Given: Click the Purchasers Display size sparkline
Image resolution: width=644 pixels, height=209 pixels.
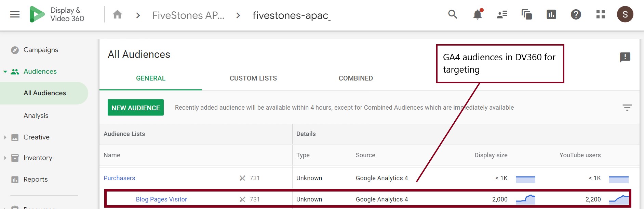Looking at the screenshot, I should click(x=525, y=179).
